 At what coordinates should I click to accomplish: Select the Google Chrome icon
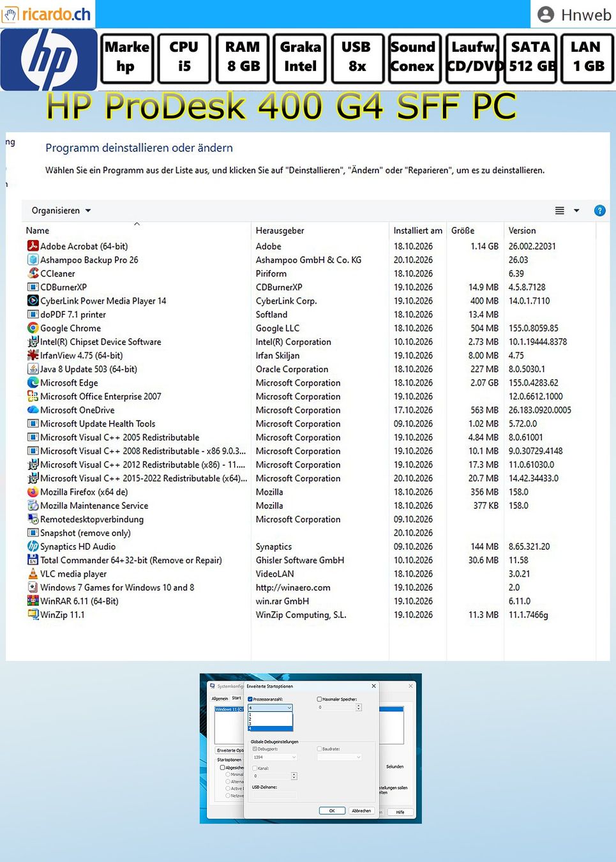(33, 328)
